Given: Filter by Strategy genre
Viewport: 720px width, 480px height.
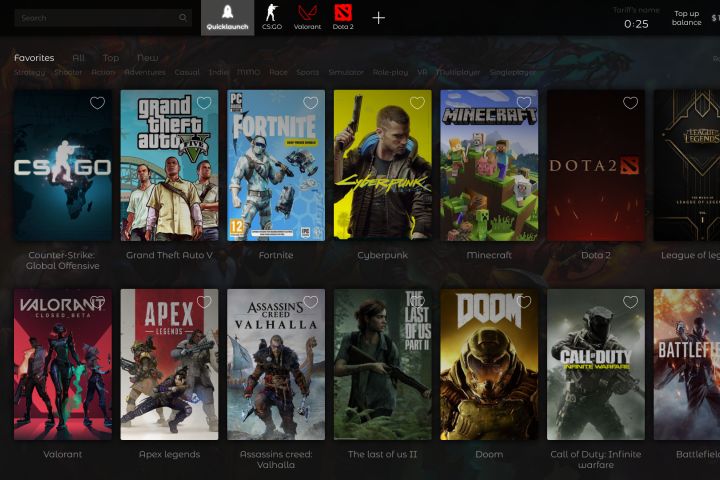Looking at the screenshot, I should point(30,72).
